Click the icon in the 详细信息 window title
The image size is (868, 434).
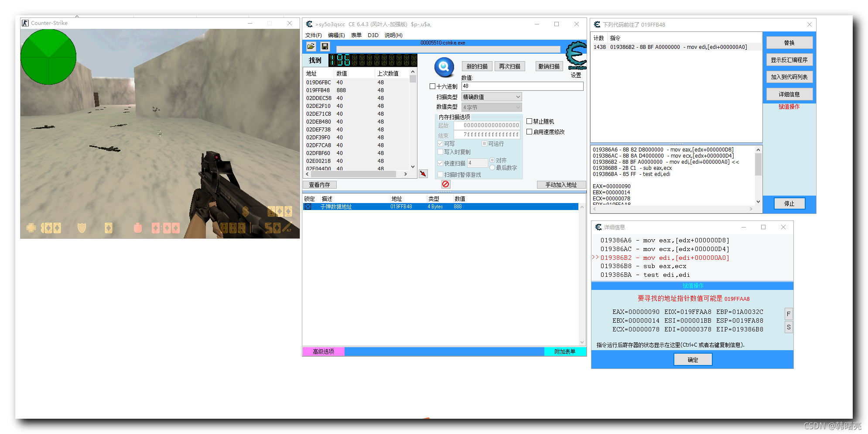[598, 227]
